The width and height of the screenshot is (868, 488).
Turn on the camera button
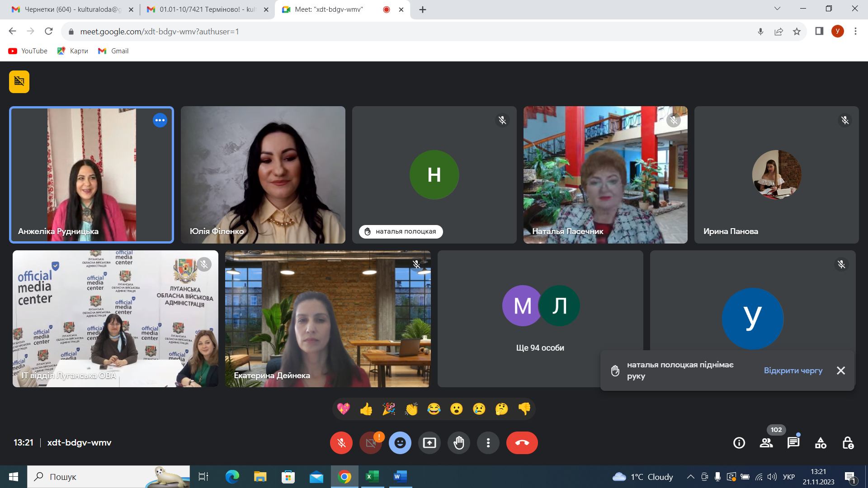pos(371,443)
